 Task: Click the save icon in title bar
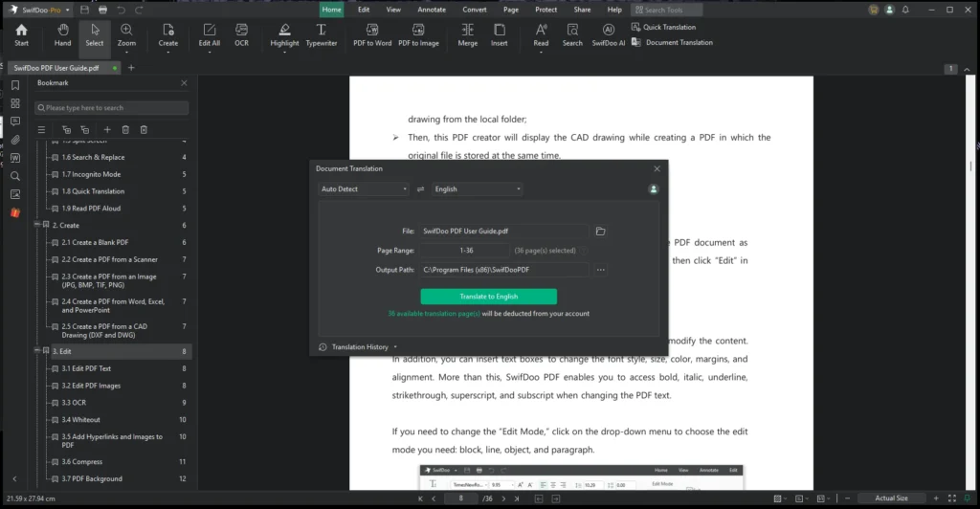85,10
